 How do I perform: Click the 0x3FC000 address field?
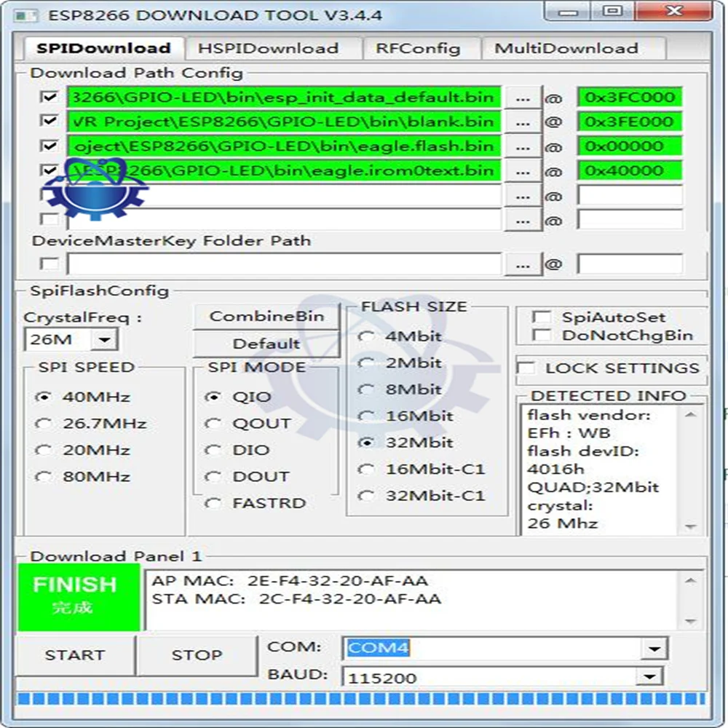(630, 98)
